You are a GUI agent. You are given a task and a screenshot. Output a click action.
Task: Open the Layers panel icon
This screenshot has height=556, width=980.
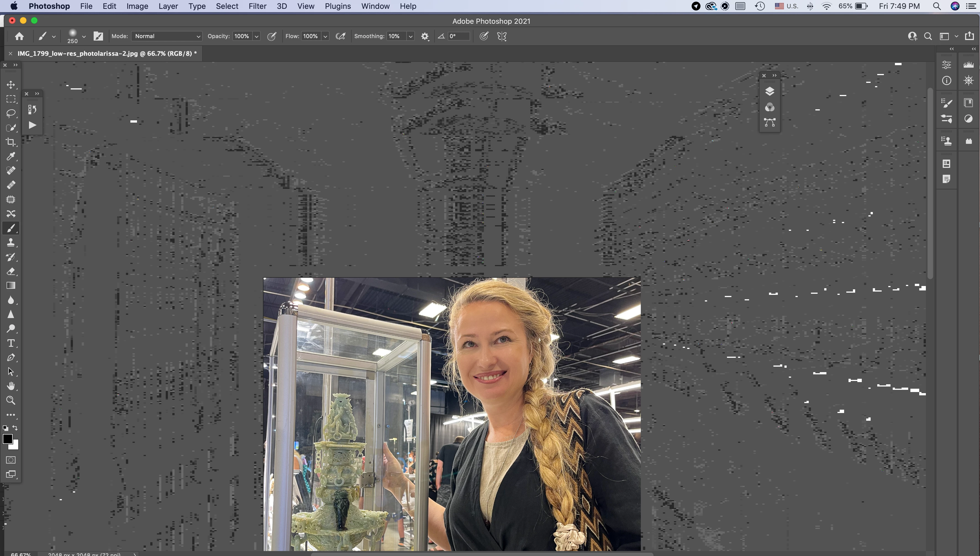click(770, 91)
